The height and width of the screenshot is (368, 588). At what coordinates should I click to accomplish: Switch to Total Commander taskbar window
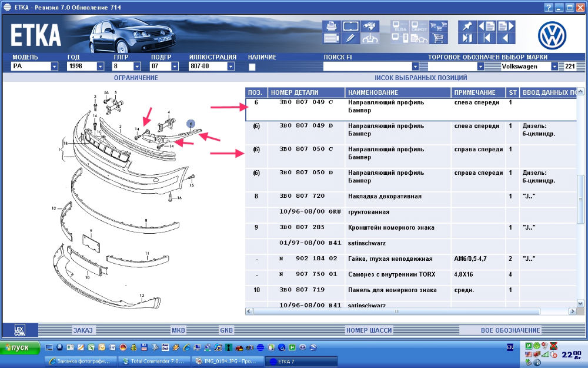154,362
